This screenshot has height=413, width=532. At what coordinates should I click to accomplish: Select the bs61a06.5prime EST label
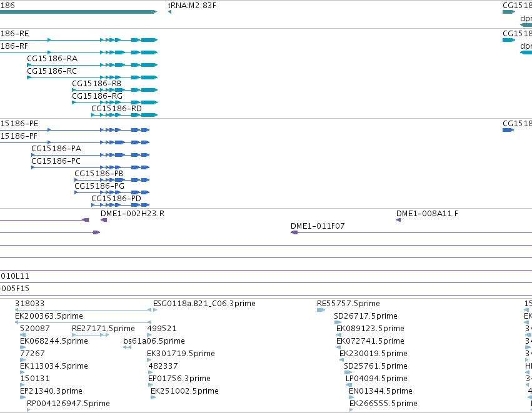point(154,341)
